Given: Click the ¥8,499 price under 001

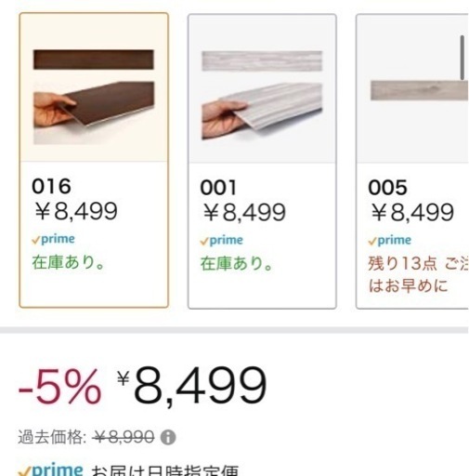Looking at the screenshot, I should coord(244,213).
